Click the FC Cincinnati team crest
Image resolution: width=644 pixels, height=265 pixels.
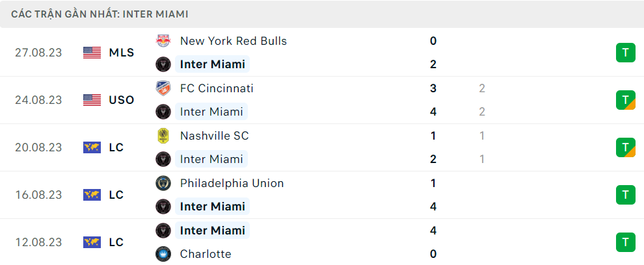[x=163, y=88]
